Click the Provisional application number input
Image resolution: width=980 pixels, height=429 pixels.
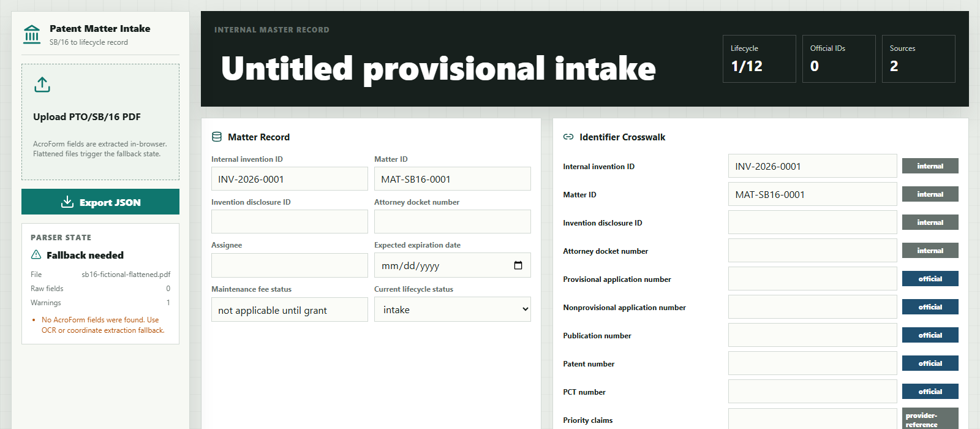point(813,279)
